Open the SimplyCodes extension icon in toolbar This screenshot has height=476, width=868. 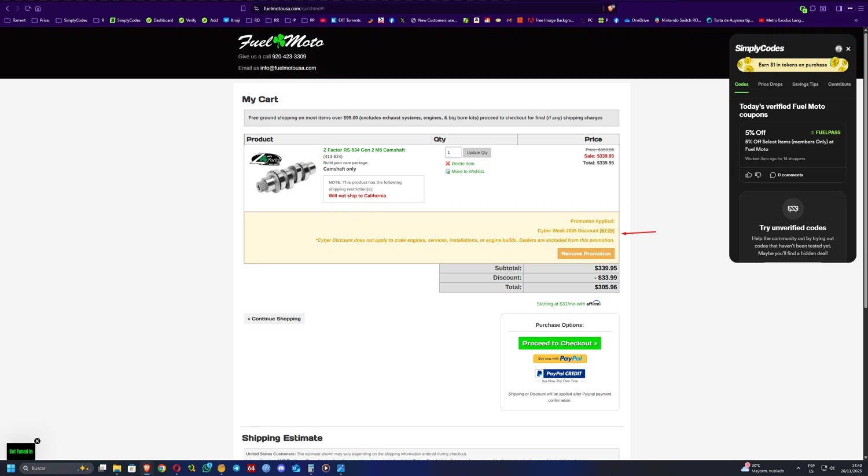[803, 9]
